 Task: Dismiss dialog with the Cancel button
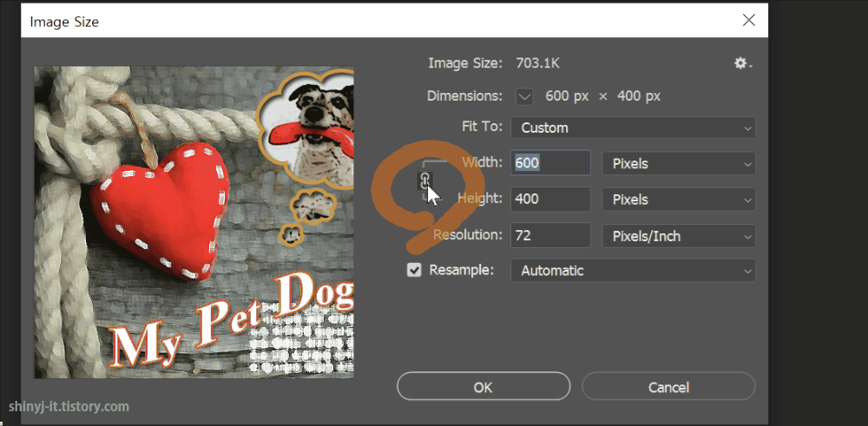(x=668, y=386)
